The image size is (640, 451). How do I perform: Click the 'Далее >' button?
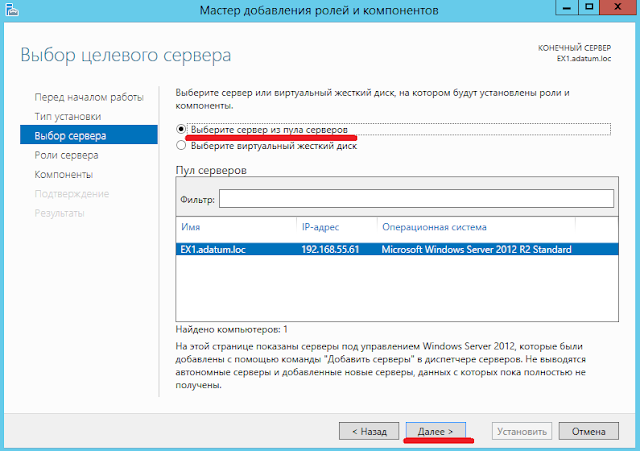436,431
